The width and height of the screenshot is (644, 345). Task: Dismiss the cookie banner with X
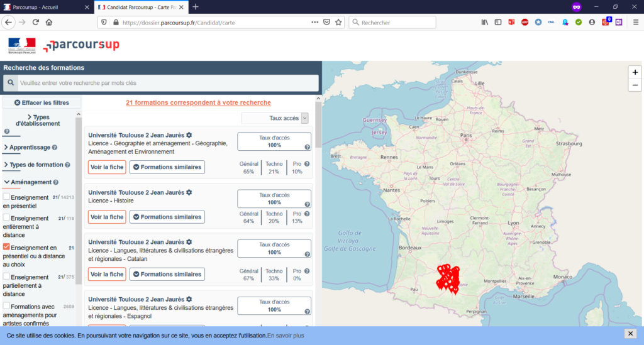[x=630, y=334]
